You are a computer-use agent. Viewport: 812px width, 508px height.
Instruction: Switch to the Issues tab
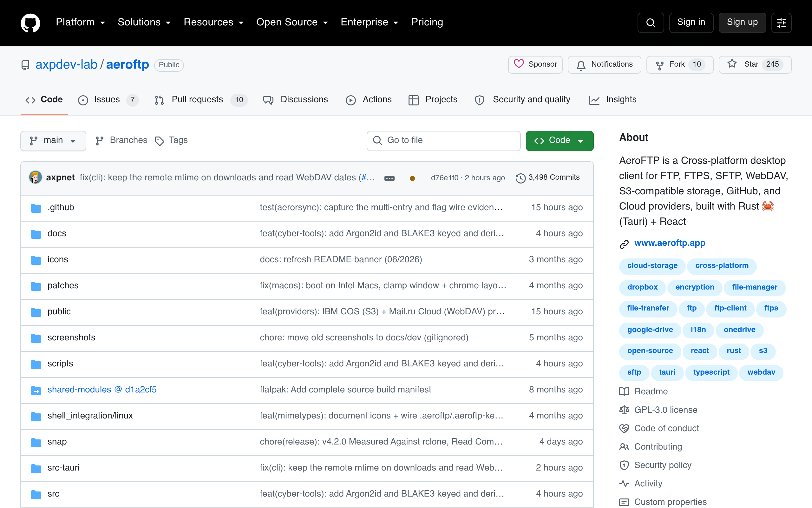108,100
